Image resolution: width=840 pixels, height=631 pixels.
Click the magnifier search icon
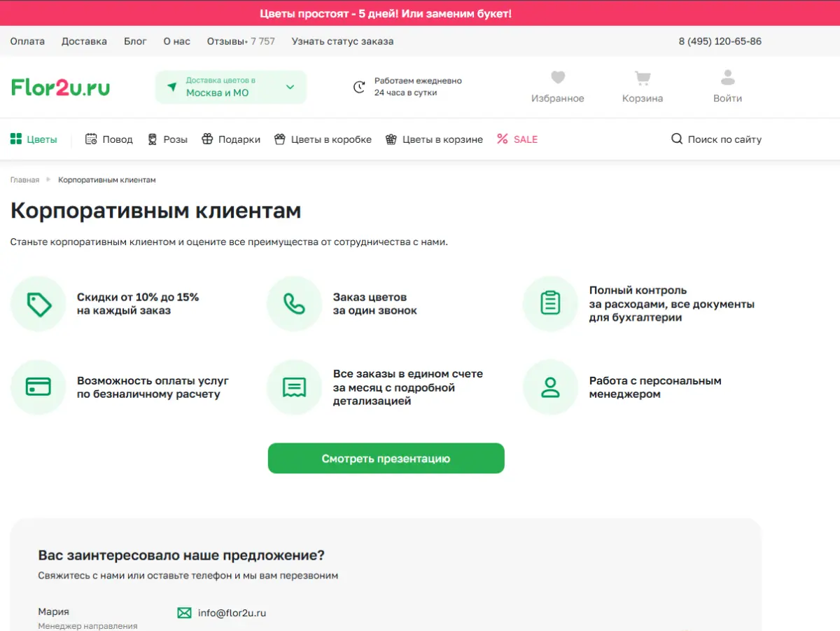[x=677, y=139]
